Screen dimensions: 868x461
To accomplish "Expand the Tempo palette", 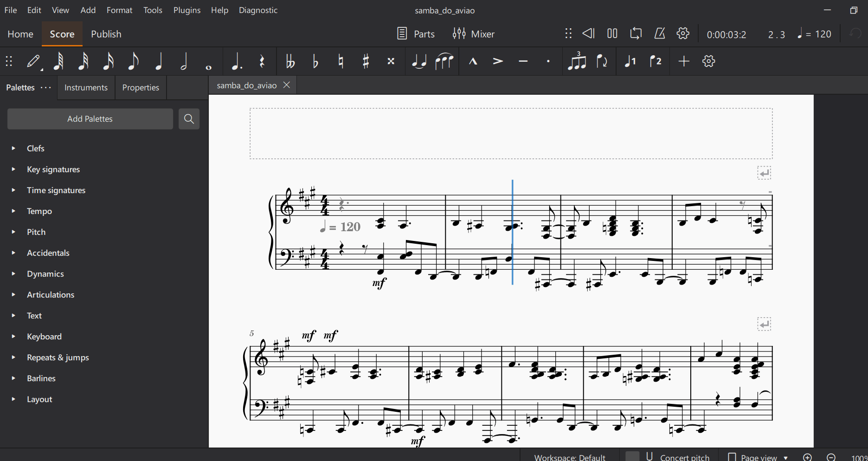I will 13,211.
